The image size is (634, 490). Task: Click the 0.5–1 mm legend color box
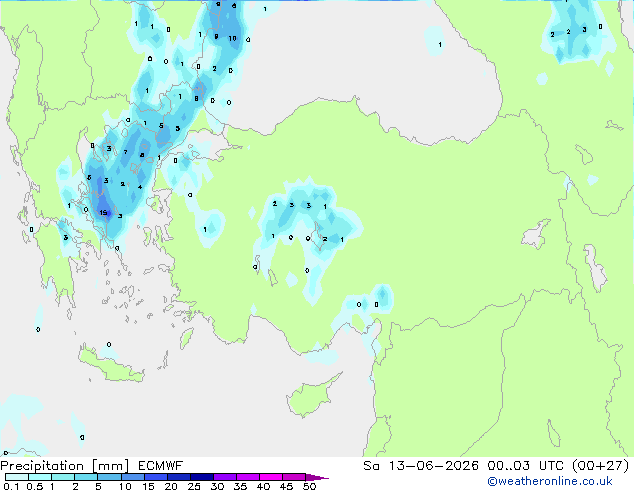tap(40, 477)
